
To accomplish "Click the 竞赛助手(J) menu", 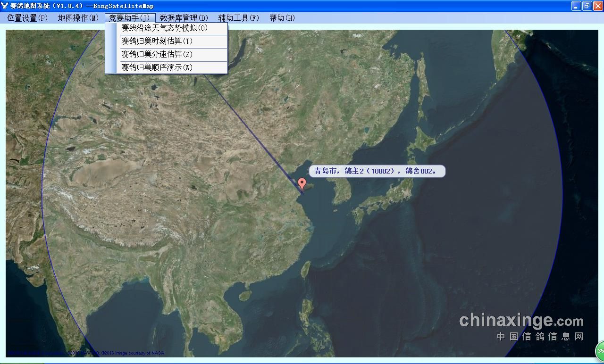I will (129, 18).
